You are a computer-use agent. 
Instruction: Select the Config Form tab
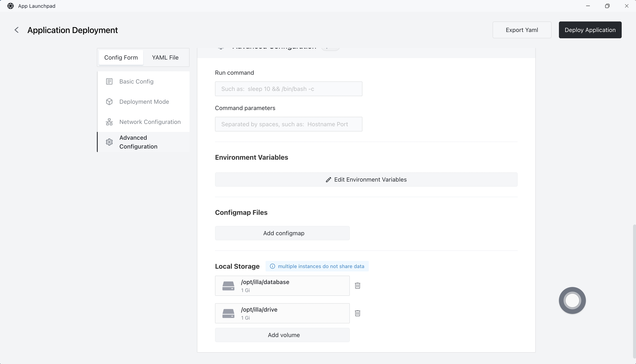pyautogui.click(x=121, y=57)
